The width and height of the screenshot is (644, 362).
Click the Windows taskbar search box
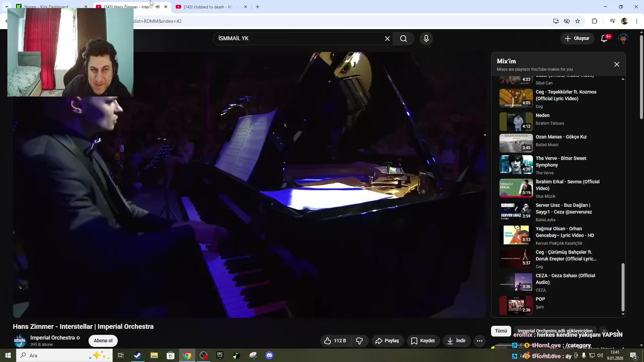click(64, 355)
